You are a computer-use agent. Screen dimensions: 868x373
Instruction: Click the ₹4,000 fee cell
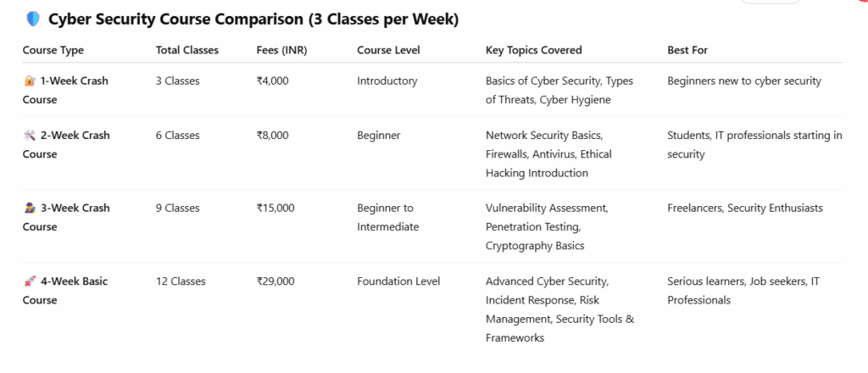[275, 81]
